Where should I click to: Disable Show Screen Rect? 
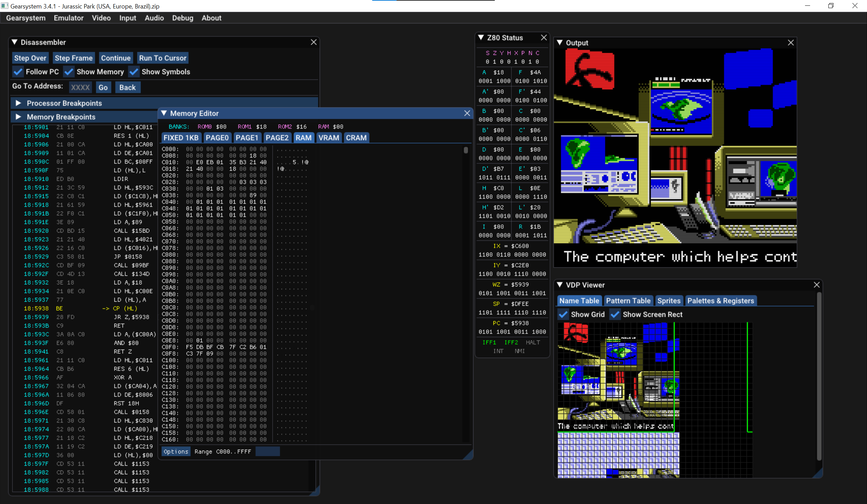(615, 314)
